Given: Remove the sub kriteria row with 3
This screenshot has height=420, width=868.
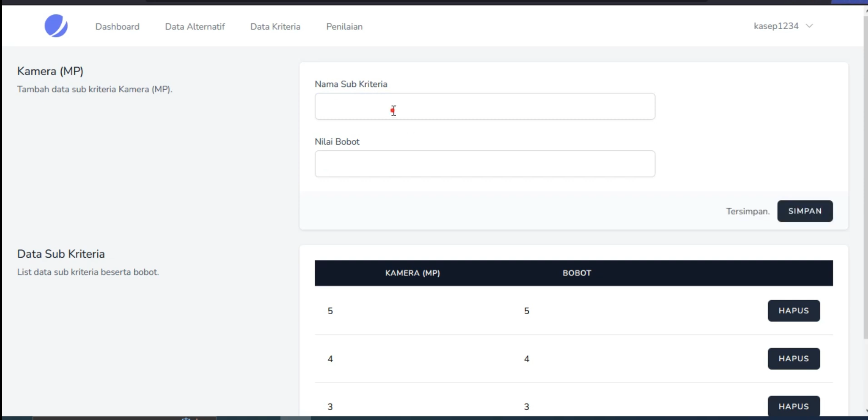Looking at the screenshot, I should pos(794,406).
